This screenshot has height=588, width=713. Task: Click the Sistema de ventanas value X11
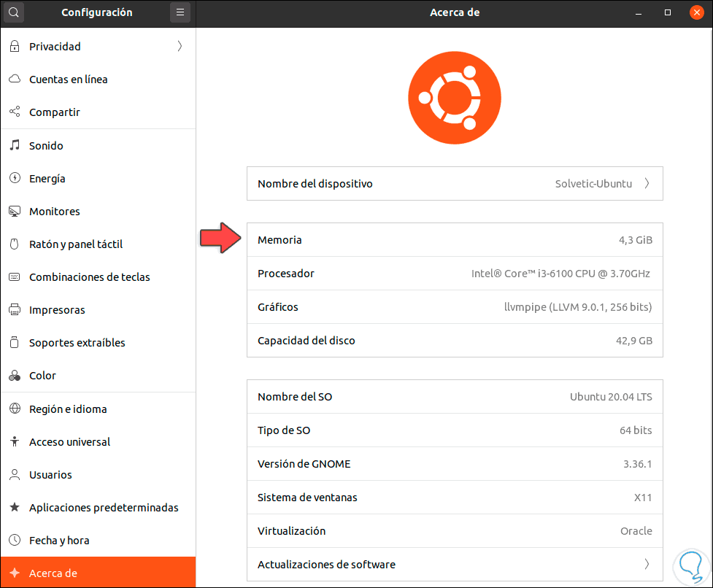coord(643,498)
